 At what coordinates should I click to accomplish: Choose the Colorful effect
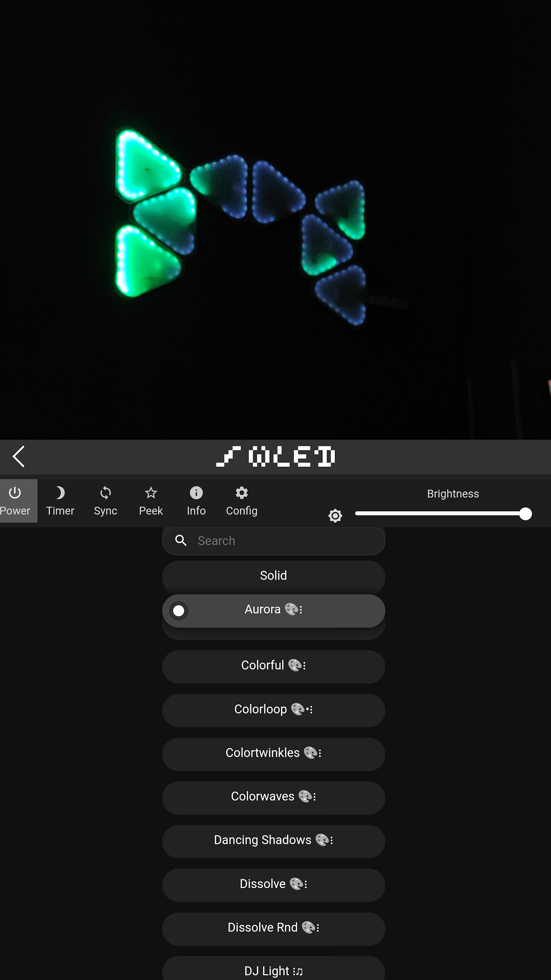click(x=273, y=666)
